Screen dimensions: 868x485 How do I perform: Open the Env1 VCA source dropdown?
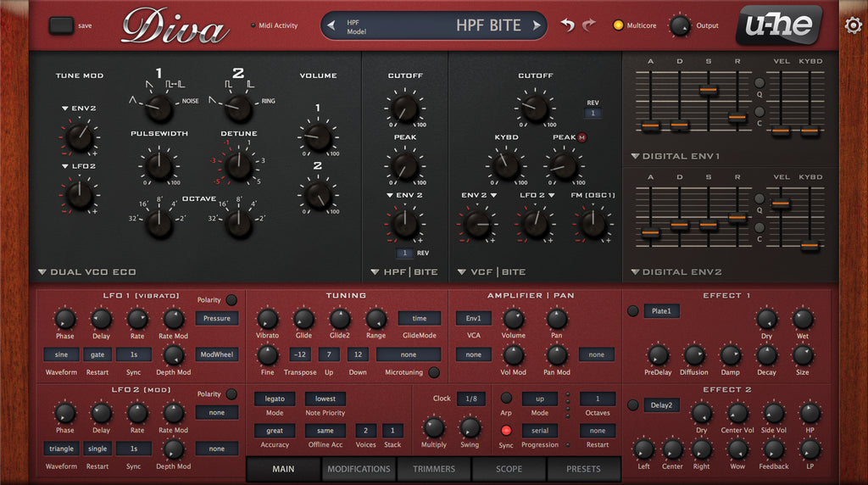(473, 318)
